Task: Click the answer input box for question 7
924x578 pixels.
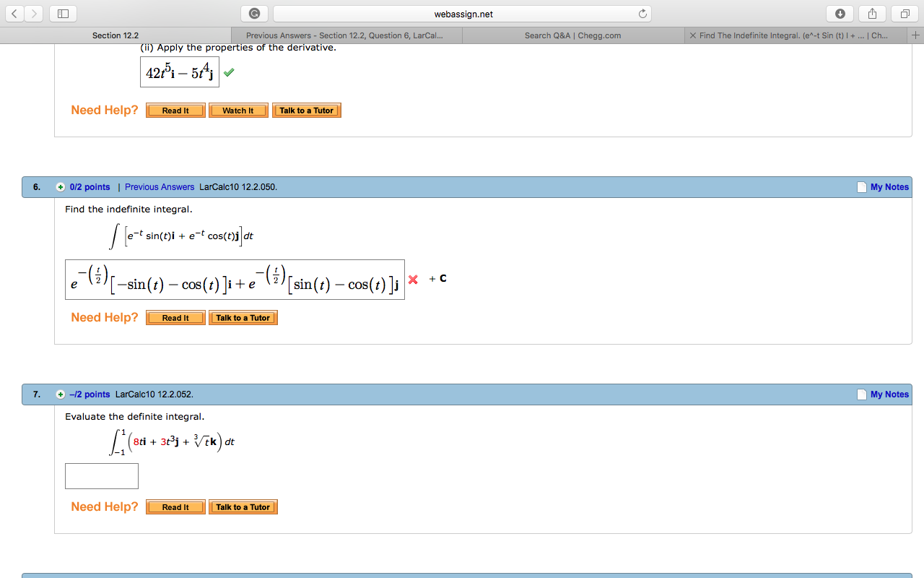Action: click(x=101, y=475)
